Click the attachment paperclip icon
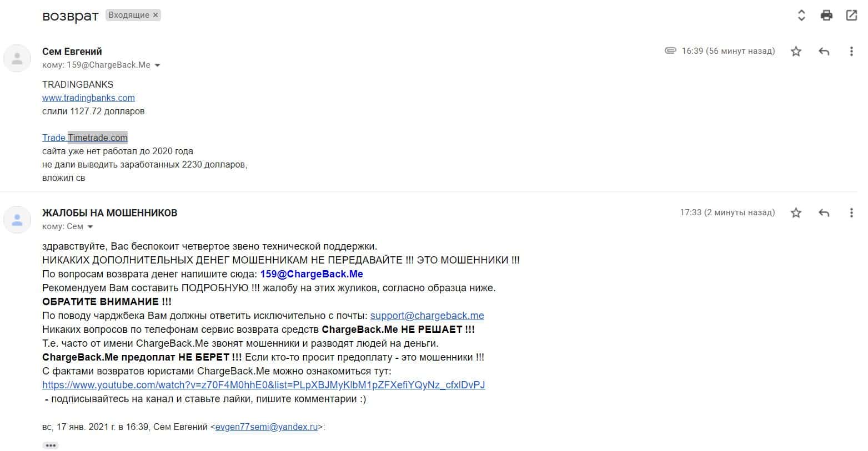The height and width of the screenshot is (451, 868). coord(670,50)
